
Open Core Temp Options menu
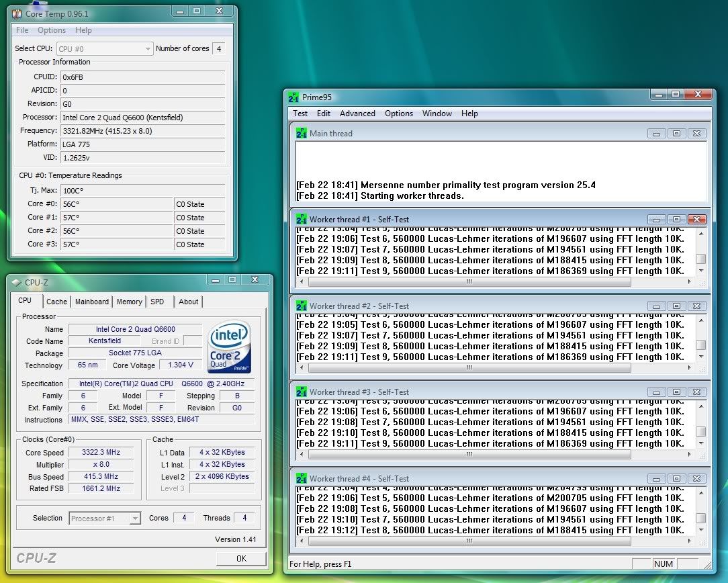tap(52, 30)
